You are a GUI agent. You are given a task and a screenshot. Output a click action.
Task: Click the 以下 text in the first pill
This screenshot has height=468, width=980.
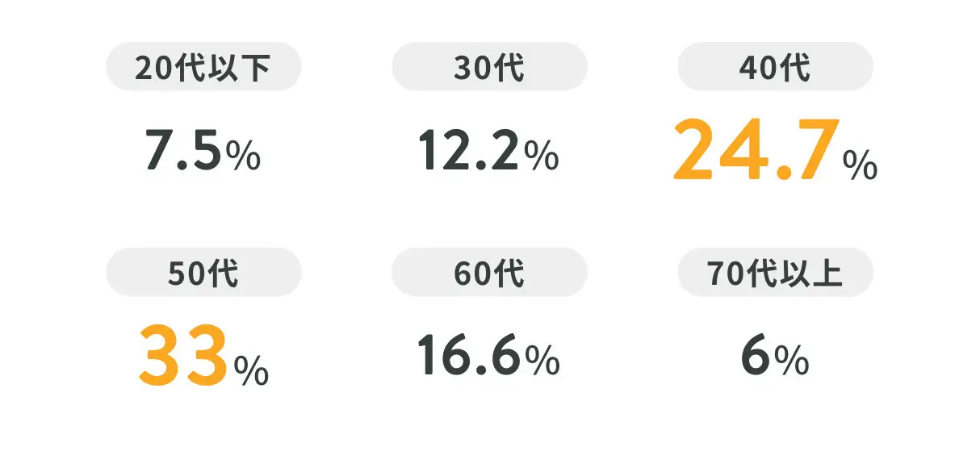pos(241,68)
